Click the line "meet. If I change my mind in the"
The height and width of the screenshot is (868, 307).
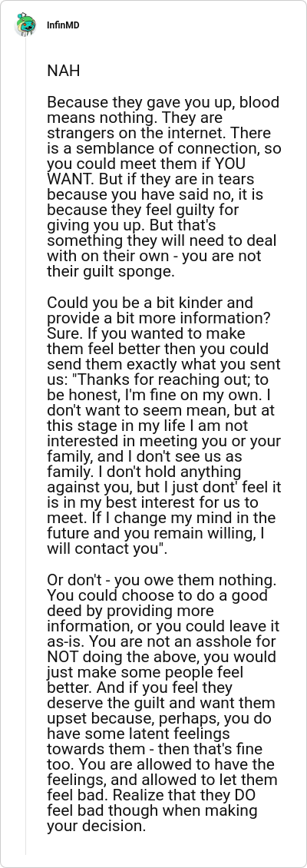161,518
